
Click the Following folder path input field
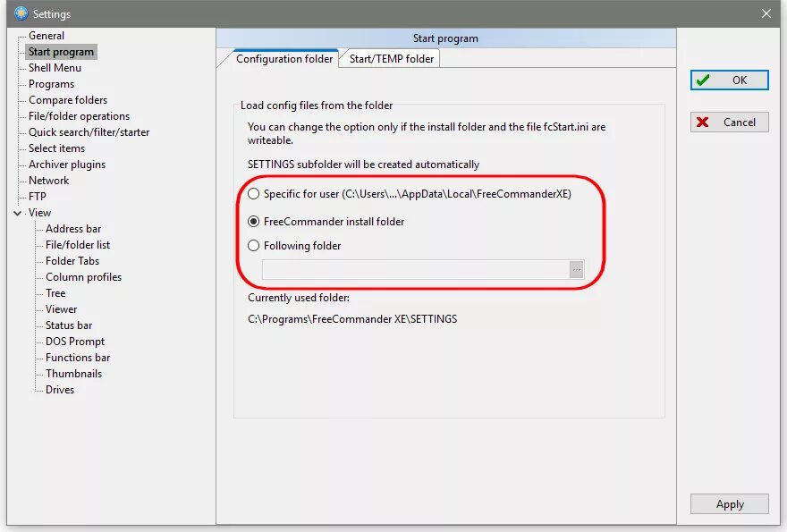tap(416, 269)
